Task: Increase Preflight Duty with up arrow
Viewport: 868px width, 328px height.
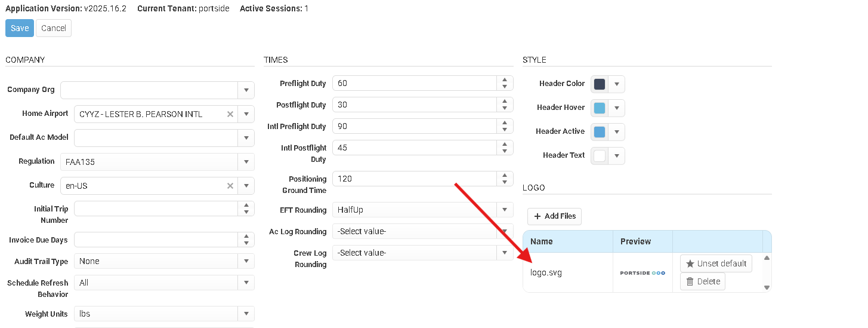Action: [505, 79]
